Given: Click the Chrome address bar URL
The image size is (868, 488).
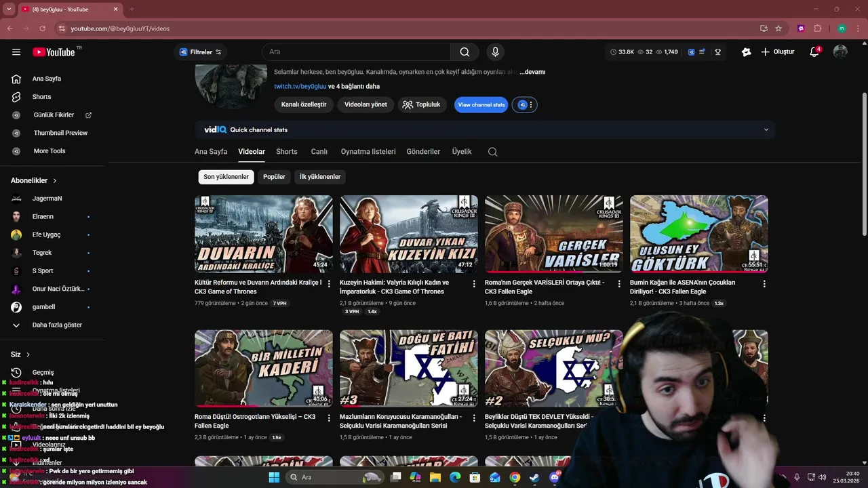Looking at the screenshot, I should pos(120,28).
